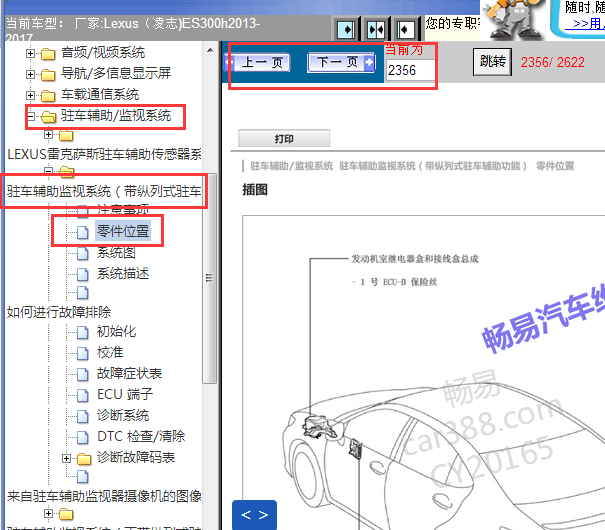This screenshot has width=605, height=530.
Task: Click the document icon beside 故障症状表
Action: point(82,374)
